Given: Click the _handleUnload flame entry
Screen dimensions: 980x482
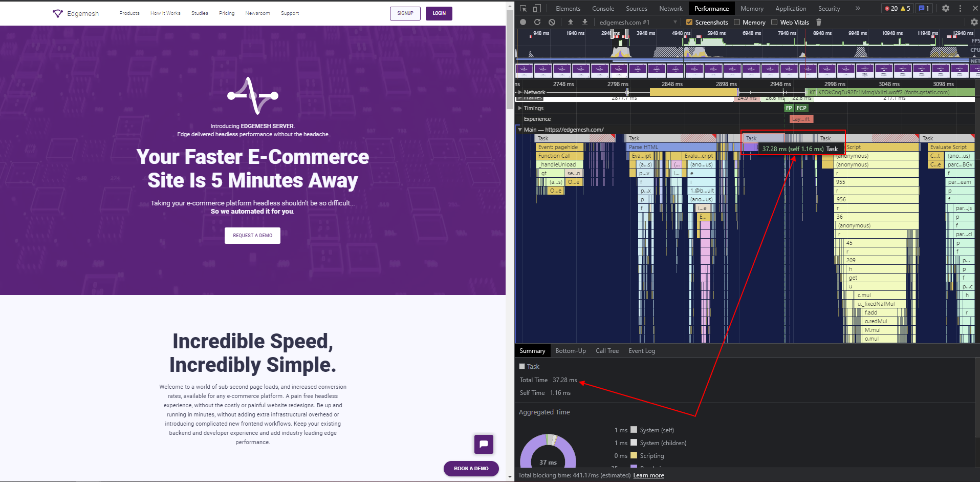Looking at the screenshot, I should pos(559,164).
